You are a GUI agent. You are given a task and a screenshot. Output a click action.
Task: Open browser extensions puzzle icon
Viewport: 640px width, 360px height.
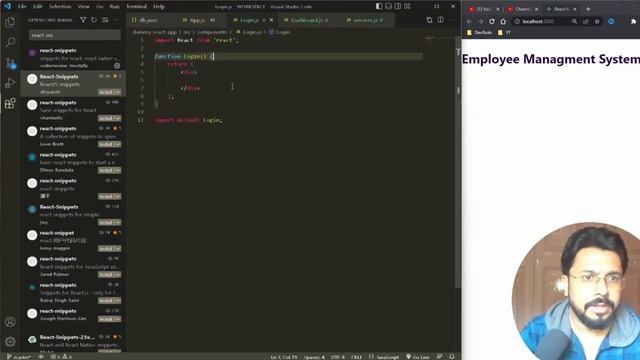(633, 21)
